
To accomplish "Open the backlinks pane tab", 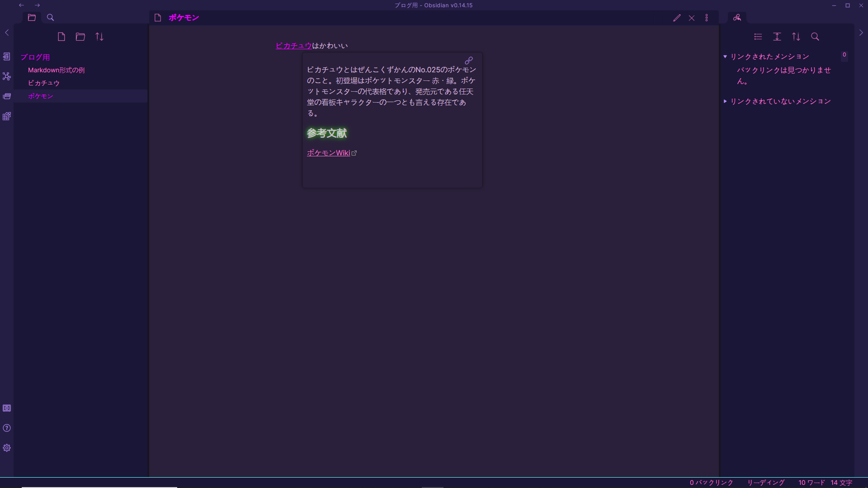I will [x=737, y=18].
